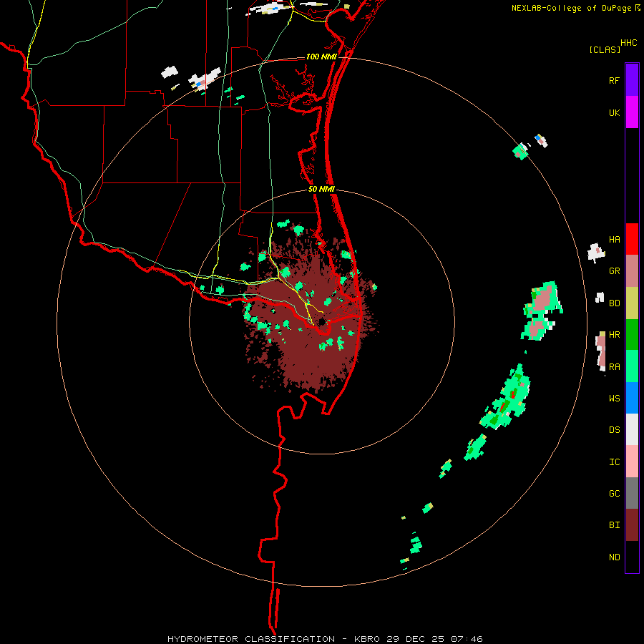Select the gray GC legend swatch

pyautogui.click(x=632, y=493)
